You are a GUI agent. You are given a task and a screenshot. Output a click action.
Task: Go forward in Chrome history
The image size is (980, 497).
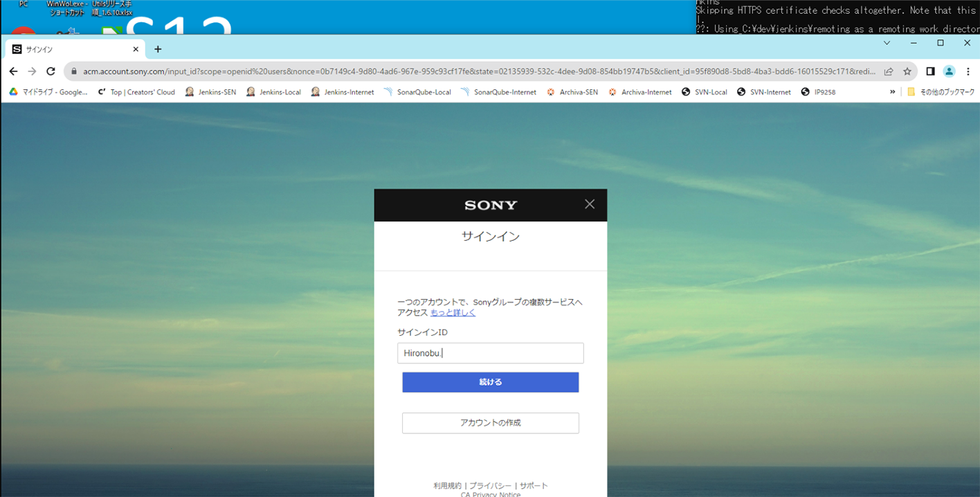pyautogui.click(x=32, y=71)
